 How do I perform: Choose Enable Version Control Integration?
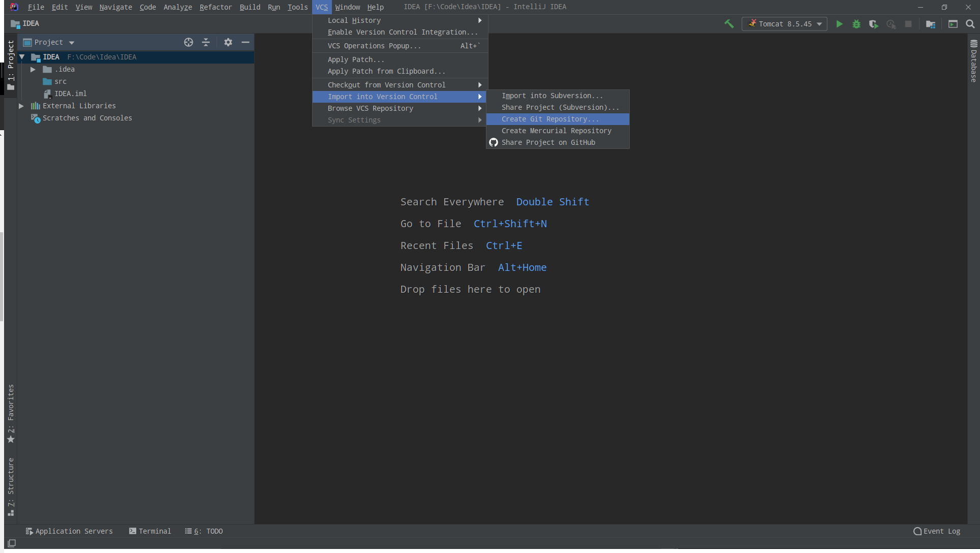pos(400,32)
